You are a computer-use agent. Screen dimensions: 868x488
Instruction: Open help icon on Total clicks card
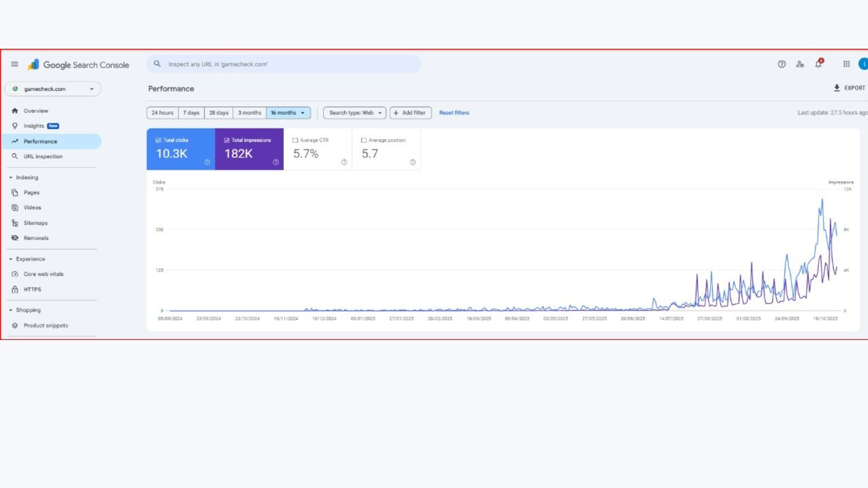pyautogui.click(x=207, y=162)
